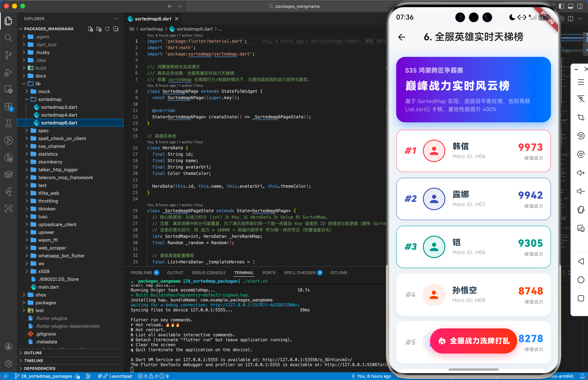
Task: Open the Source Control view
Action: (9, 55)
